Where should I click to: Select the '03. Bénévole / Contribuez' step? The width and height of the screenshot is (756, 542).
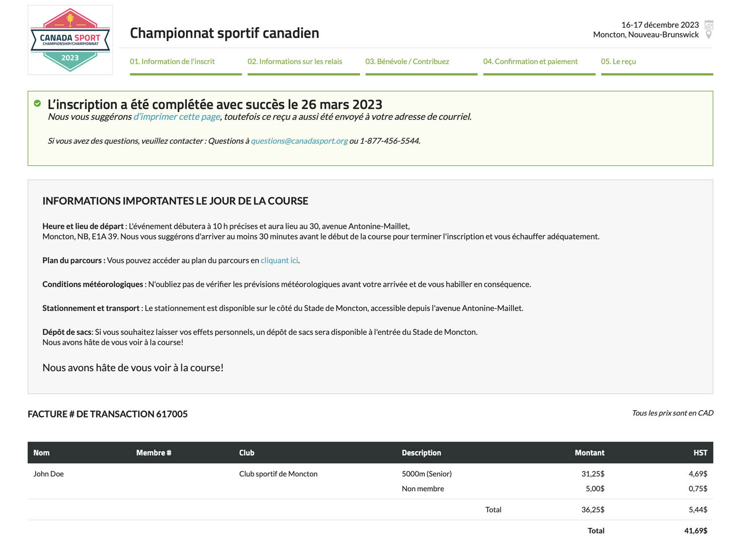pyautogui.click(x=407, y=62)
